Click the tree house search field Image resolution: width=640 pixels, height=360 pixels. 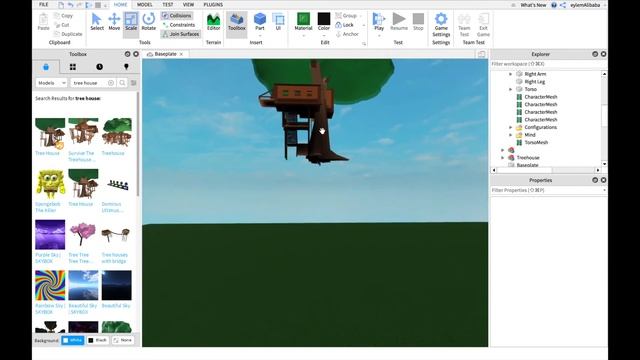89,83
